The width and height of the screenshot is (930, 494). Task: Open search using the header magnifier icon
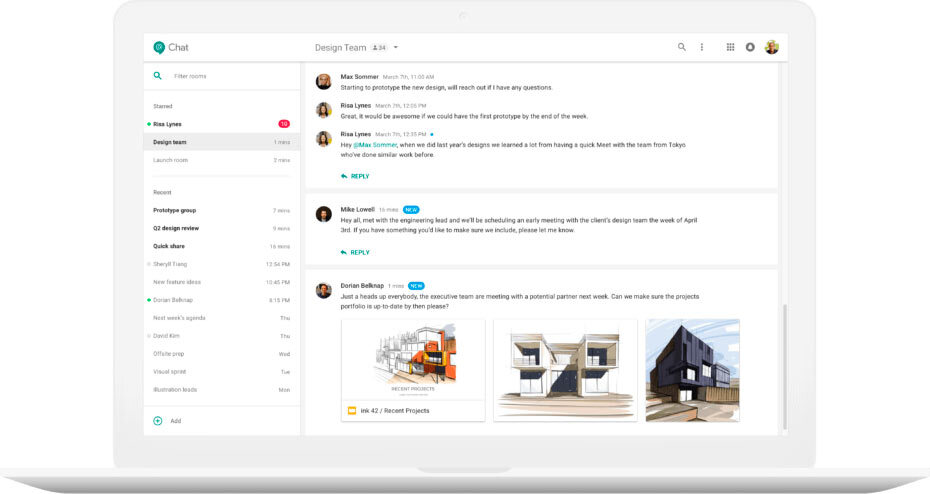(681, 47)
